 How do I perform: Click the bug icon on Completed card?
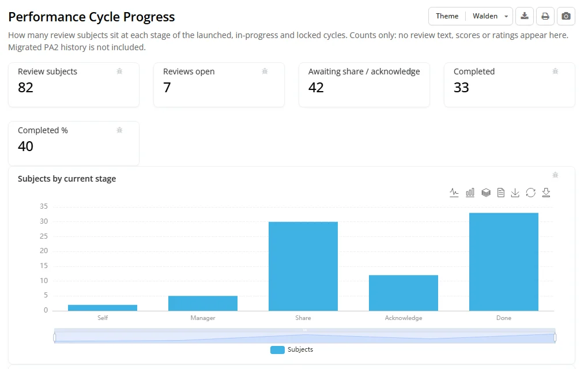(555, 71)
